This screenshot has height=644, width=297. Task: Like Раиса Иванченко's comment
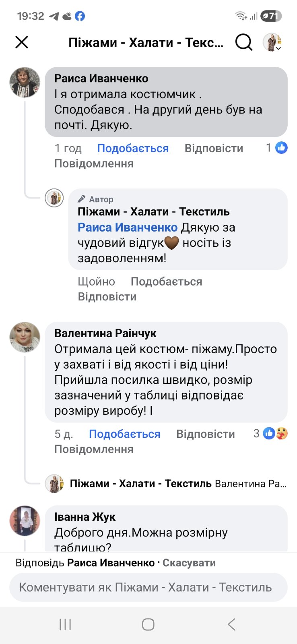[x=133, y=149]
